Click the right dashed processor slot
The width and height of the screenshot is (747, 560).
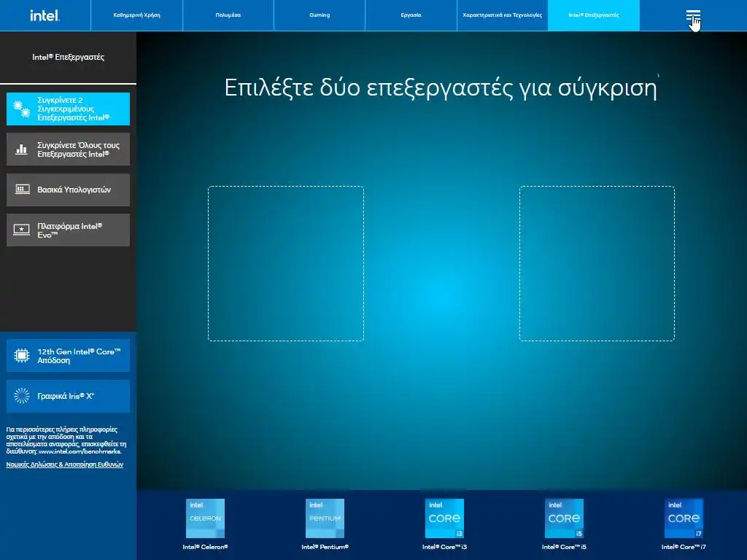coord(597,263)
